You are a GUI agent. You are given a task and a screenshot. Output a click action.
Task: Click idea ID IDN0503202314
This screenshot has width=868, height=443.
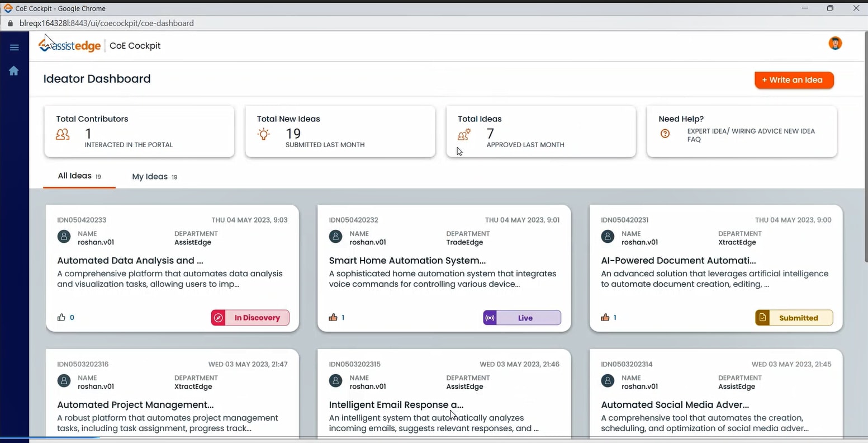627,364
